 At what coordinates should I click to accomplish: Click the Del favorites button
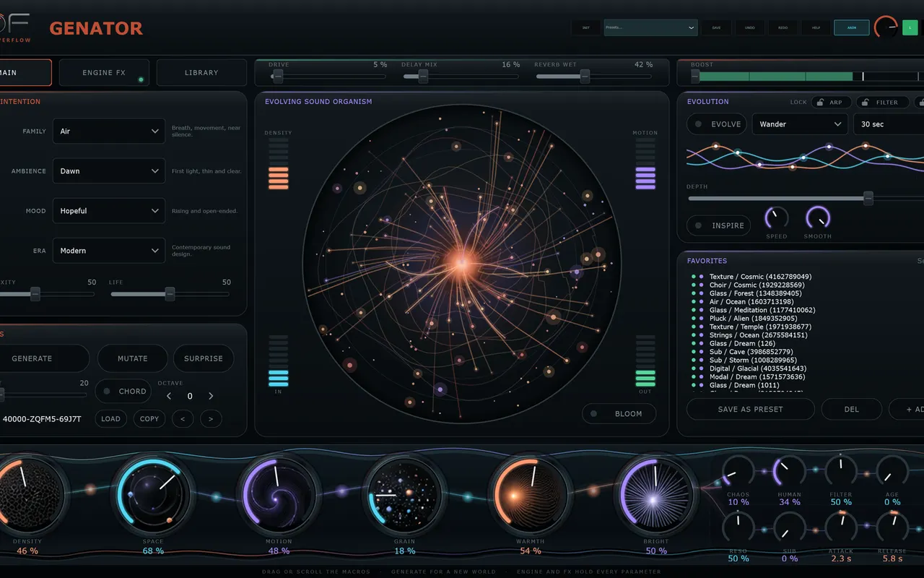pos(852,409)
